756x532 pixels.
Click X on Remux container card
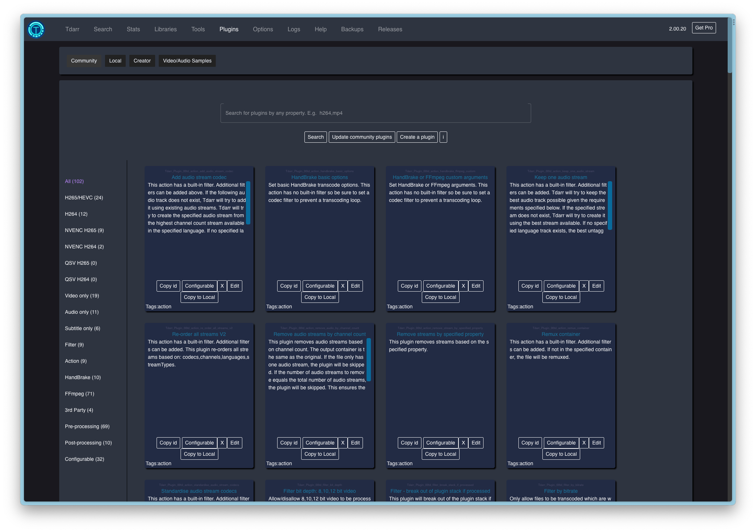[584, 443]
